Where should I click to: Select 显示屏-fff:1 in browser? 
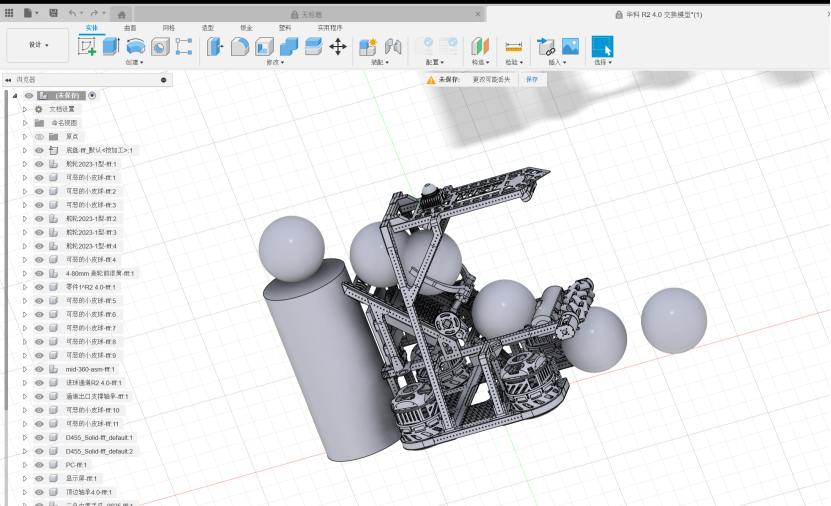point(81,478)
